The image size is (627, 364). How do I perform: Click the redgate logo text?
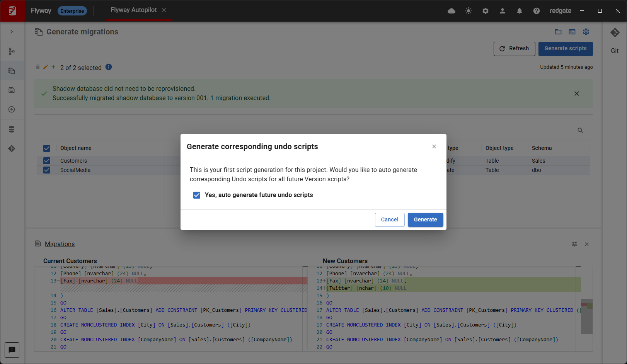pos(560,11)
